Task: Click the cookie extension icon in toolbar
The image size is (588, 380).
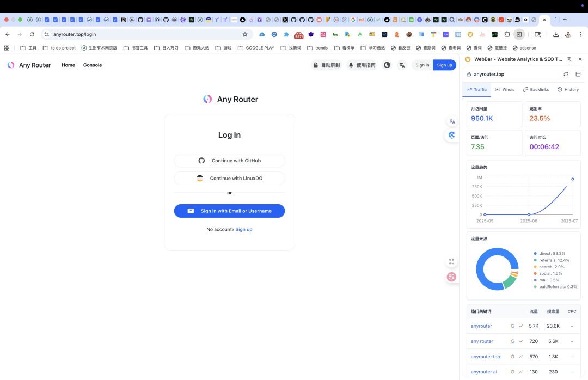Action: (409, 34)
